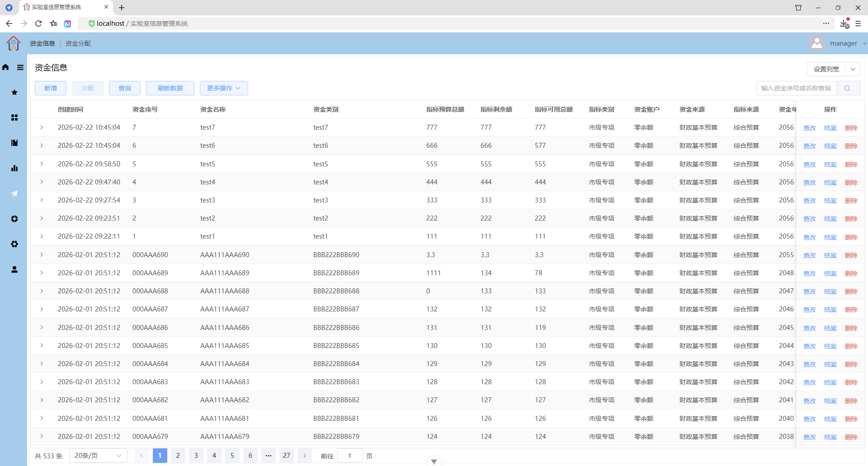Click the 查询 button

(x=125, y=88)
